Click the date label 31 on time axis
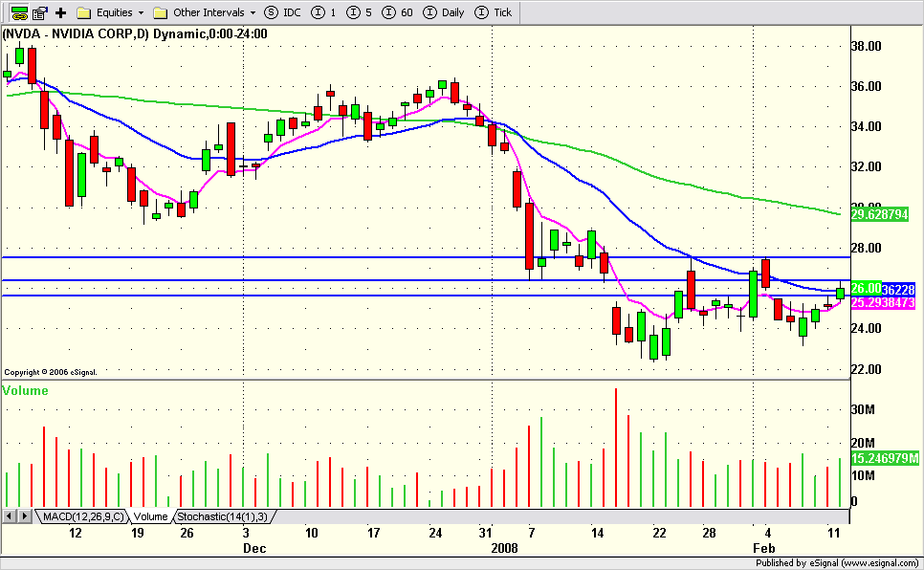The height and width of the screenshot is (570, 924). pyautogui.click(x=485, y=533)
